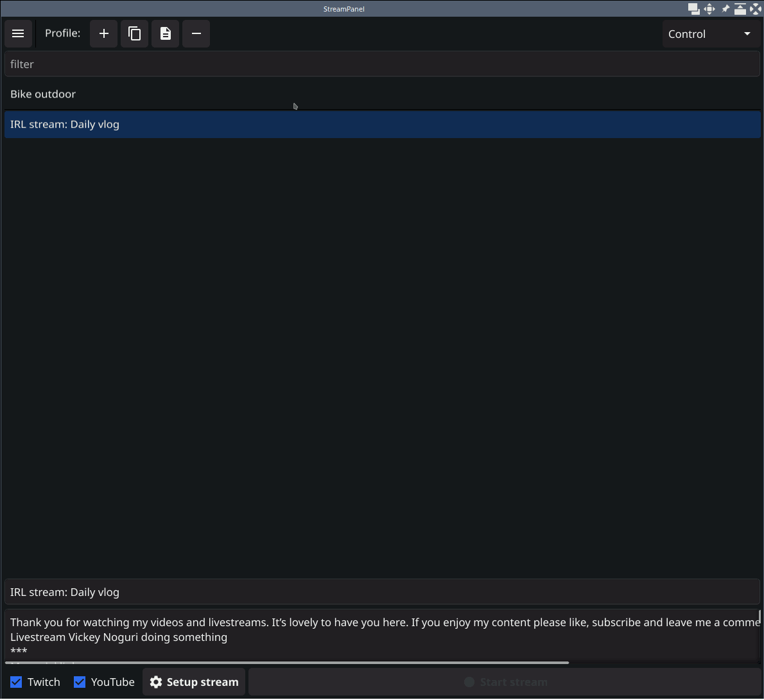Add a new profile with plus icon
764x700 pixels.
tap(104, 33)
